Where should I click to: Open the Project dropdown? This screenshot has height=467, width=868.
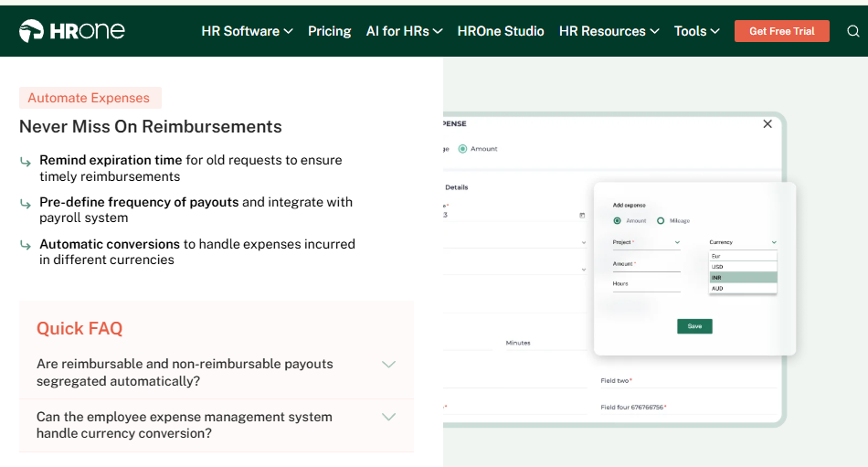[646, 243]
